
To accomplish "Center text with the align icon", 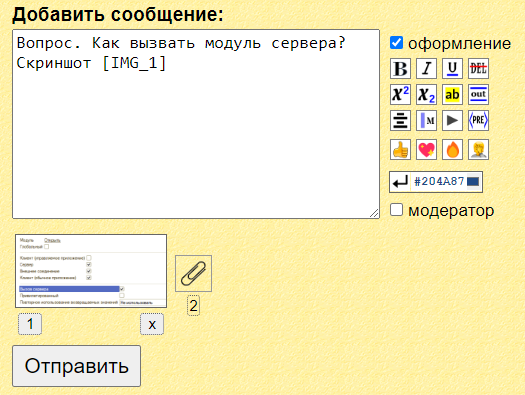I will [400, 121].
